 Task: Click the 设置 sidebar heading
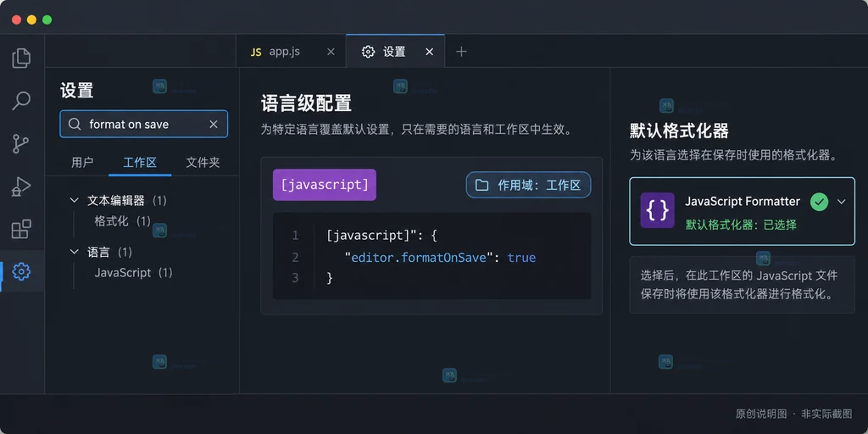coord(76,91)
